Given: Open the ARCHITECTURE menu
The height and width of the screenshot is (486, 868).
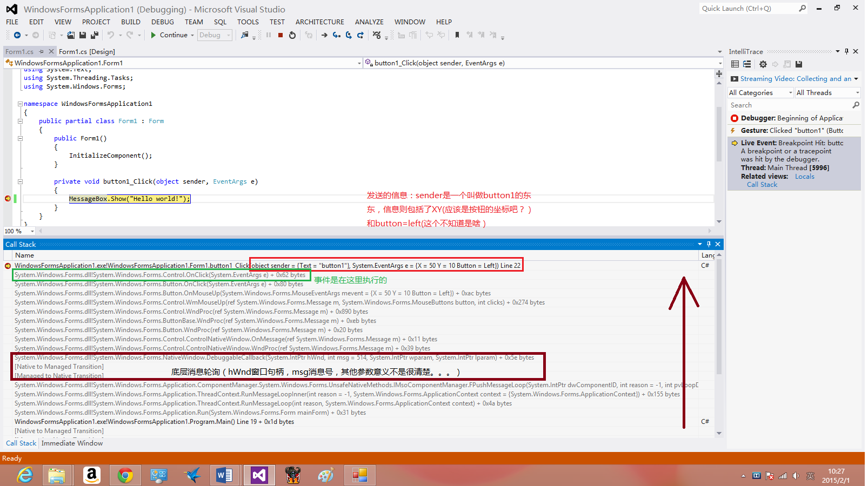Looking at the screenshot, I should pyautogui.click(x=320, y=22).
